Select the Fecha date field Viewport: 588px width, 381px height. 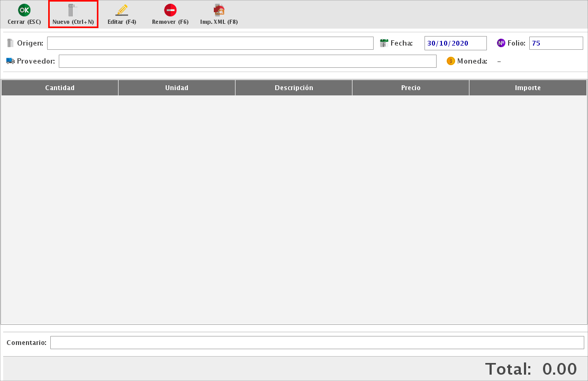(x=455, y=43)
